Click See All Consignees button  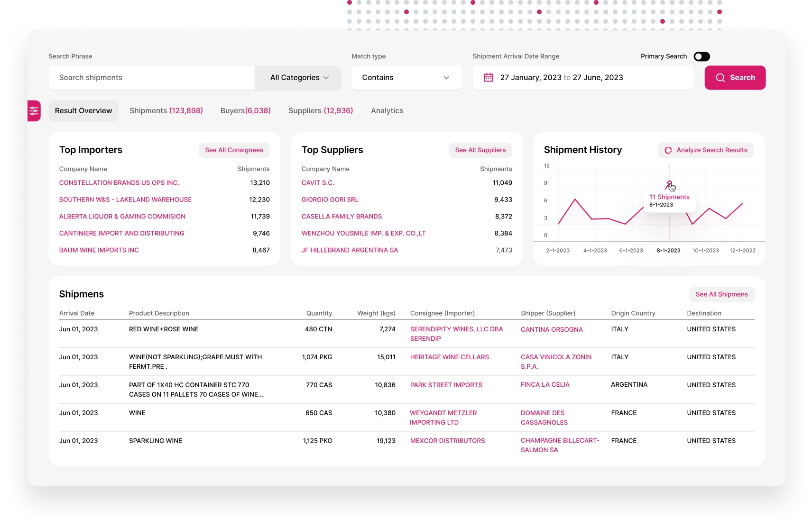tap(234, 150)
